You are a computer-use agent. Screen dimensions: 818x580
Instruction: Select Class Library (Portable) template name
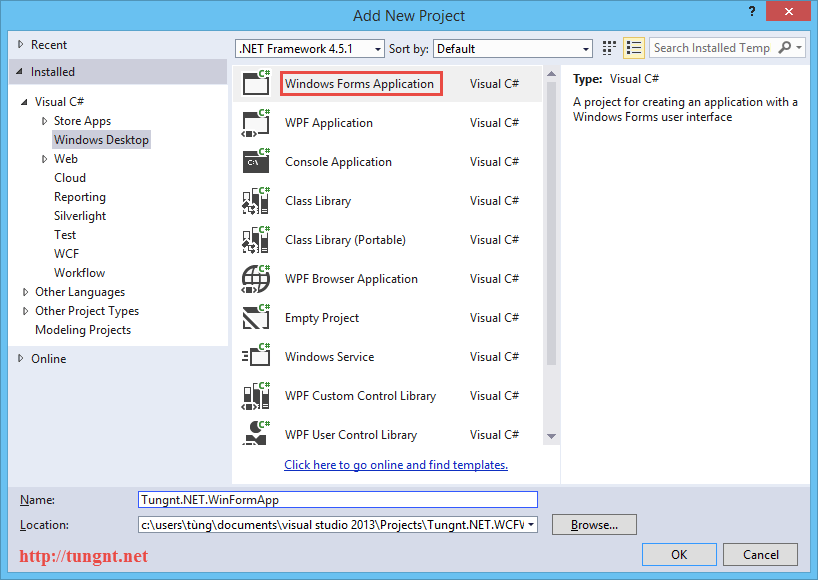tap(345, 240)
